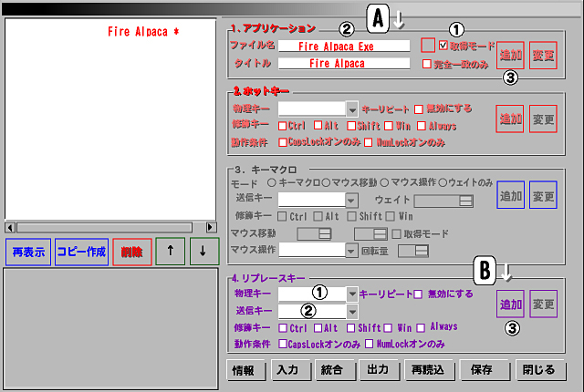The image size is (584, 392).
Task: Select the ウェイトのみ mode radio button
Action: click(443, 182)
